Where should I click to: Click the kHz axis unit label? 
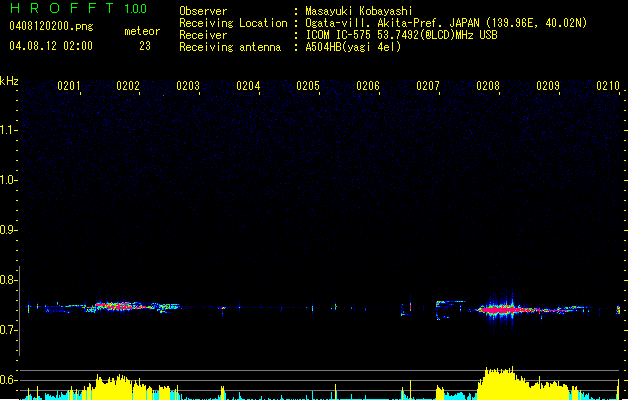click(9, 81)
